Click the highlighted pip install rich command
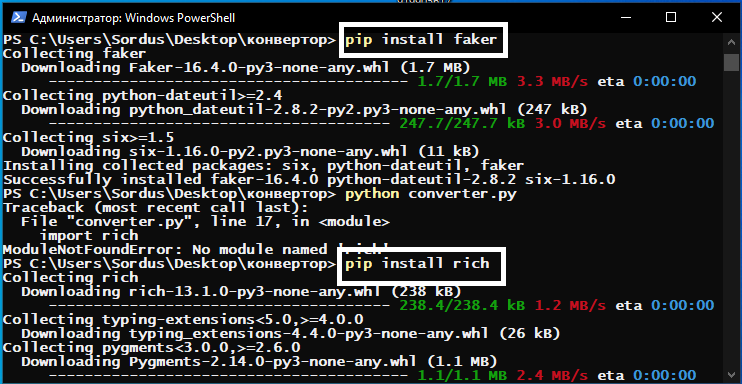 pos(417,263)
